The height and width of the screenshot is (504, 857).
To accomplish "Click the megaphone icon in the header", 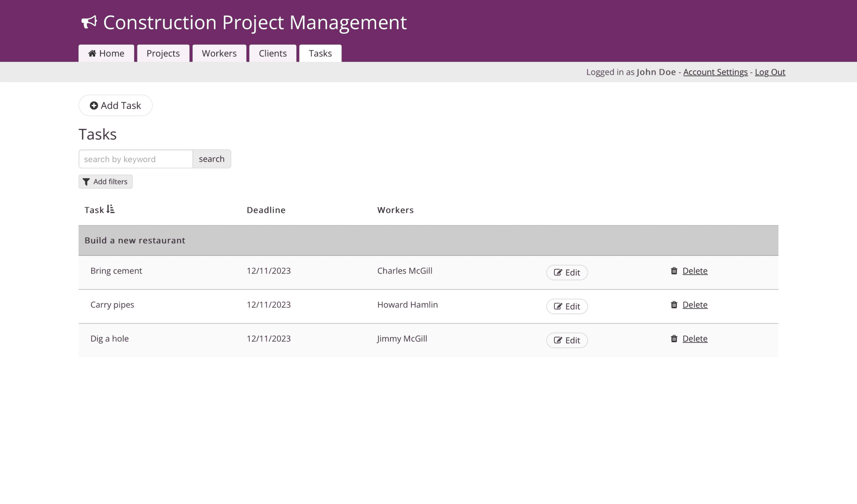I will coord(90,22).
